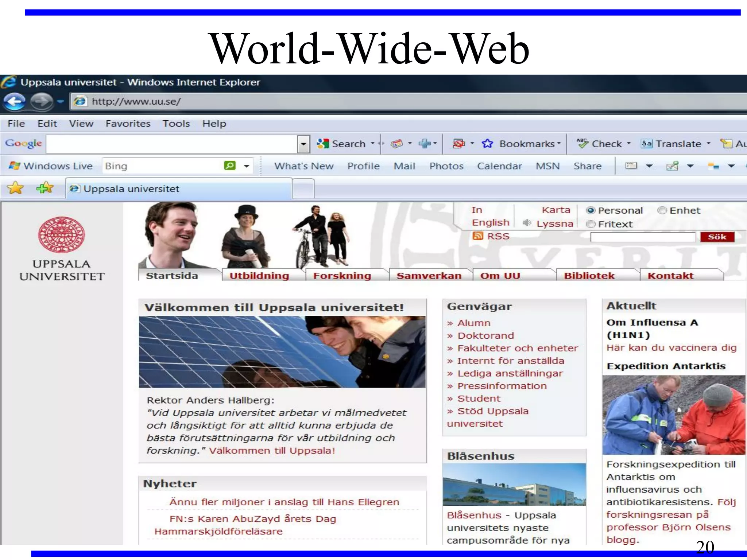
Task: Select the Enhet radio button
Action: coord(662,210)
